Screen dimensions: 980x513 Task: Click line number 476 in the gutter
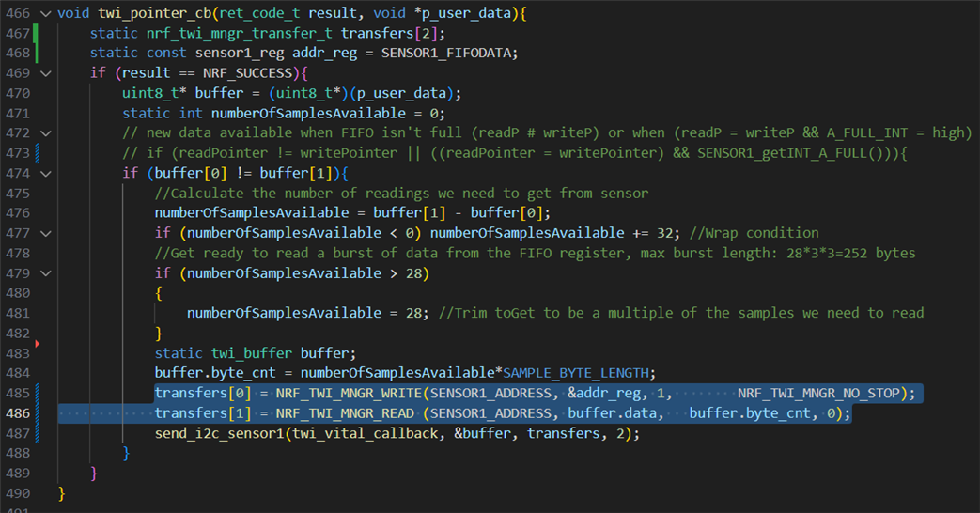[18, 213]
